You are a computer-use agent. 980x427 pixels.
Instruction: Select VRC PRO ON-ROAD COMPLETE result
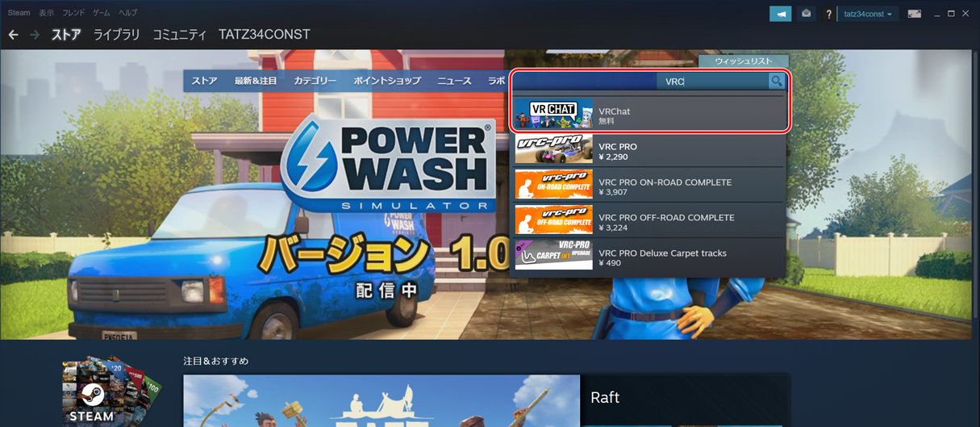click(648, 186)
